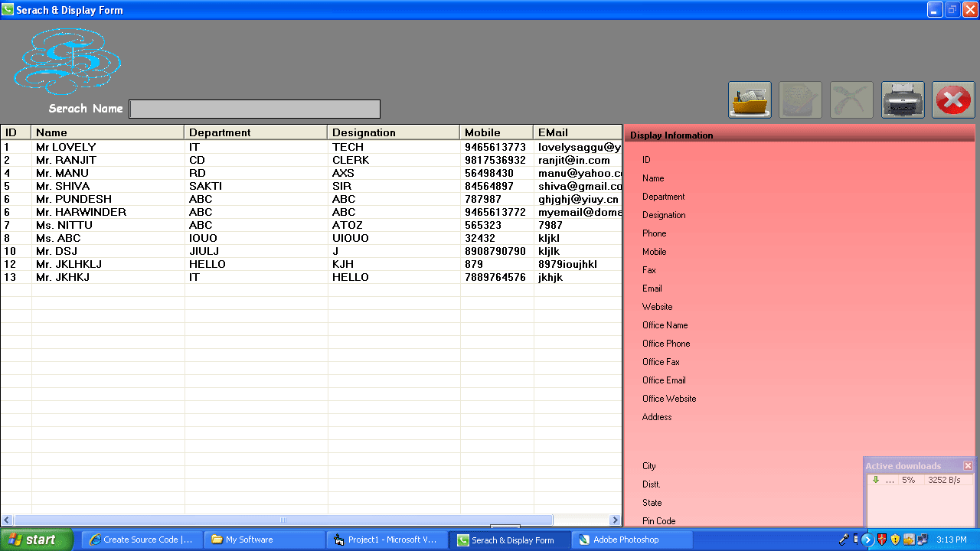Open My Software folder from the taskbar
Viewport: 980px width, 551px height.
coord(264,540)
